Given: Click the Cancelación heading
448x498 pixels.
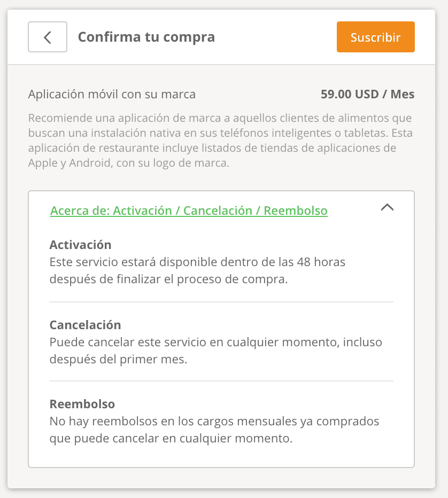Looking at the screenshot, I should [x=85, y=325].
